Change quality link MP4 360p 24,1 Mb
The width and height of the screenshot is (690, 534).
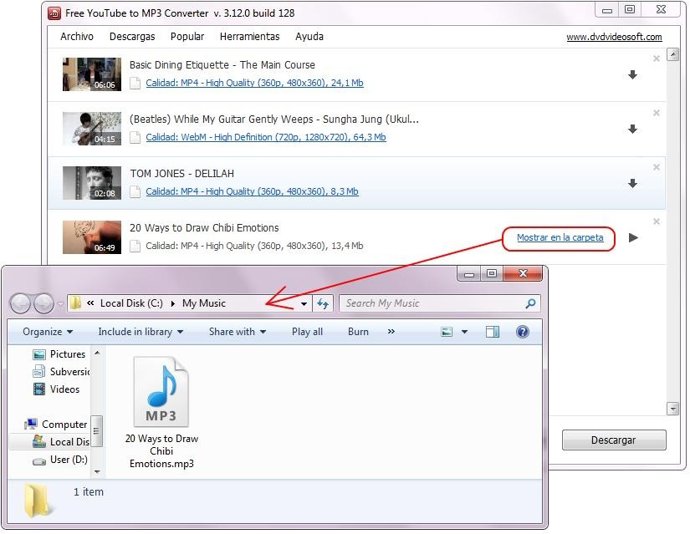(254, 83)
